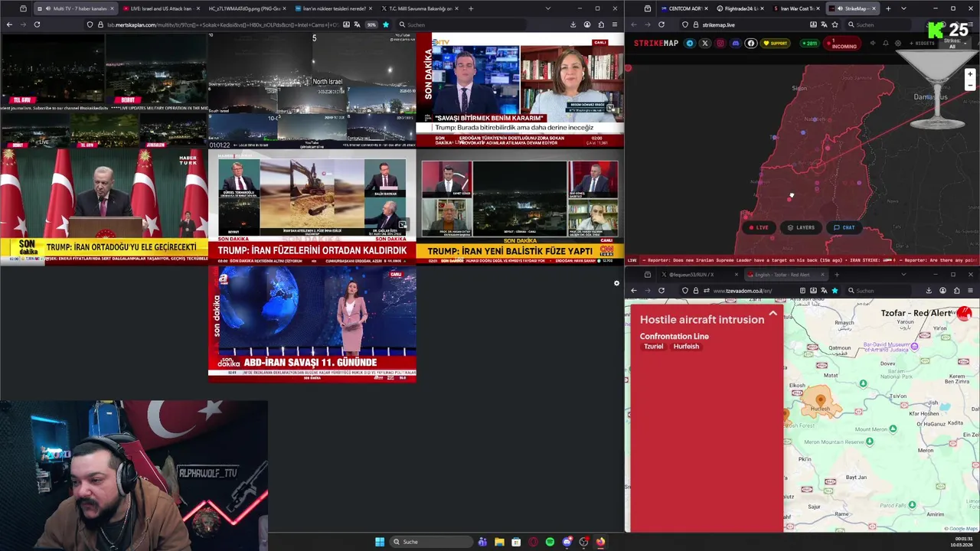Mute the Multi TV tab audio

(47, 8)
